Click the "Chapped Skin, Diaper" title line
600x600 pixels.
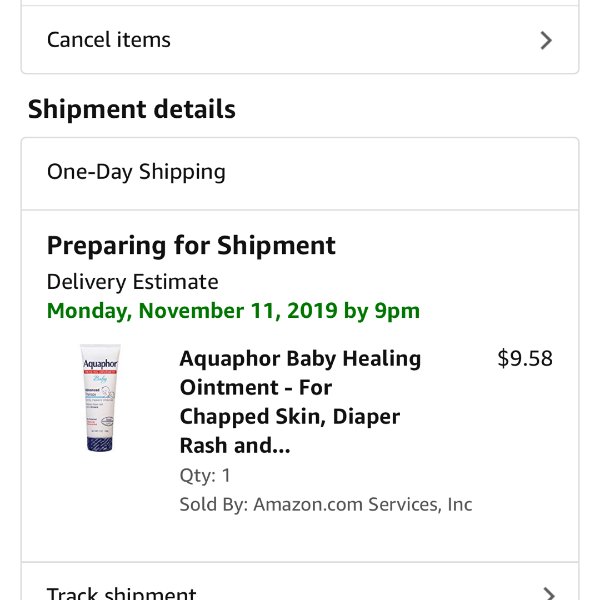pos(289,416)
